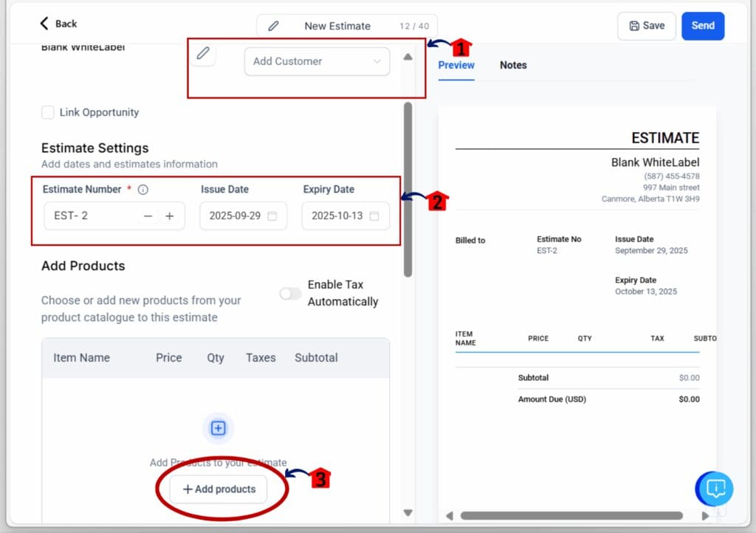Image resolution: width=756 pixels, height=533 pixels.
Task: Click the Back arrow icon
Action: [45, 24]
